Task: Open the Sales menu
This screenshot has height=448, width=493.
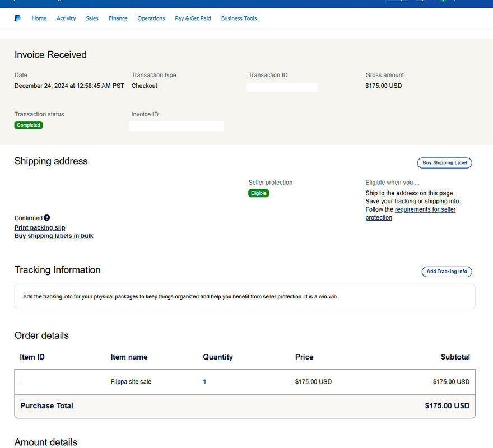Action: [92, 18]
